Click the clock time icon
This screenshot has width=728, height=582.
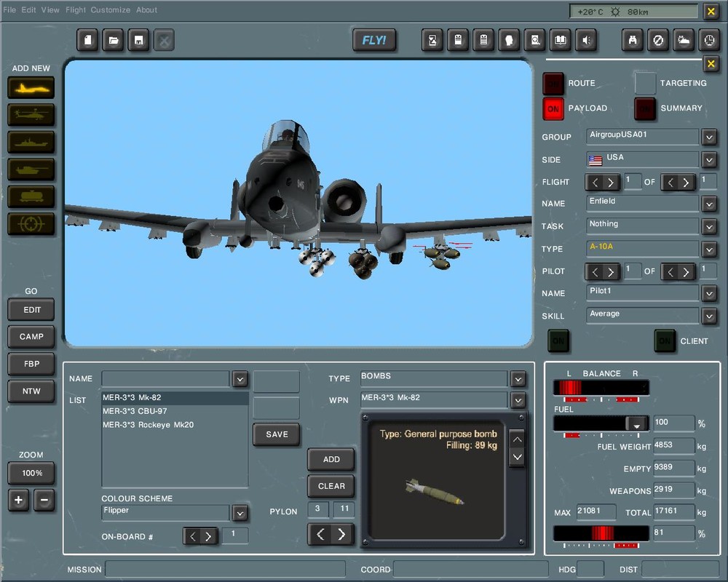coord(709,41)
